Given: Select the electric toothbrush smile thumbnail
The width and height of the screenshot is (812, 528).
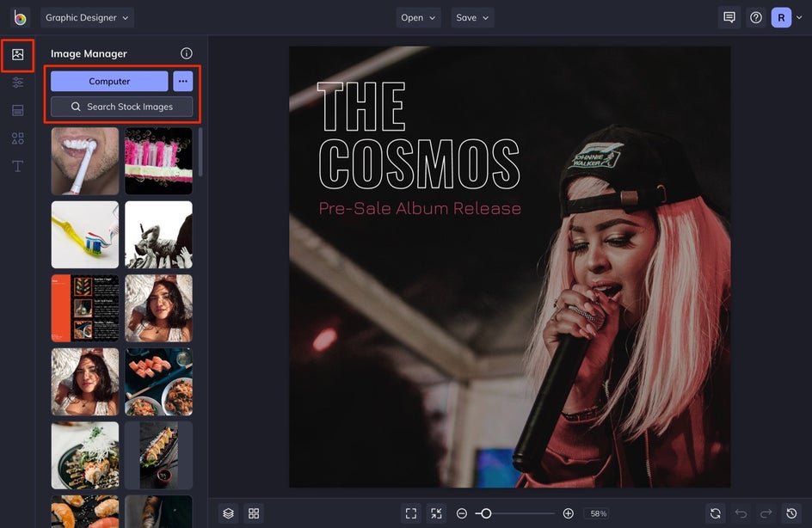Looking at the screenshot, I should point(85,161).
